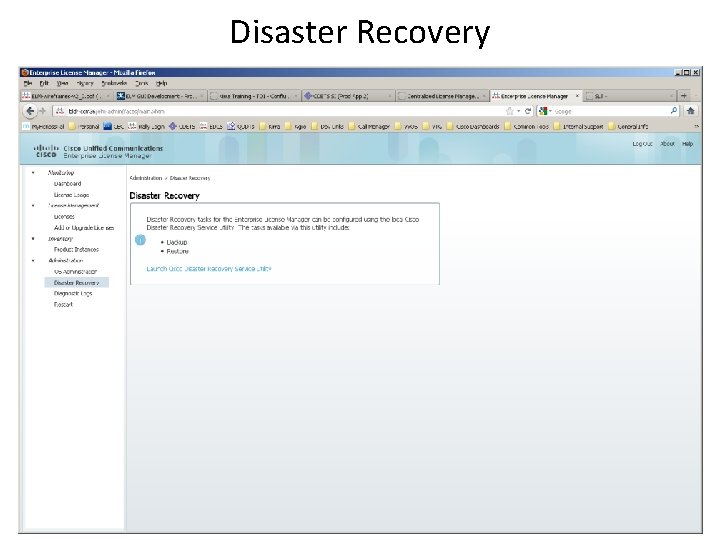Open License Usage in the sidebar
This screenshot has width=720, height=540.
click(71, 195)
